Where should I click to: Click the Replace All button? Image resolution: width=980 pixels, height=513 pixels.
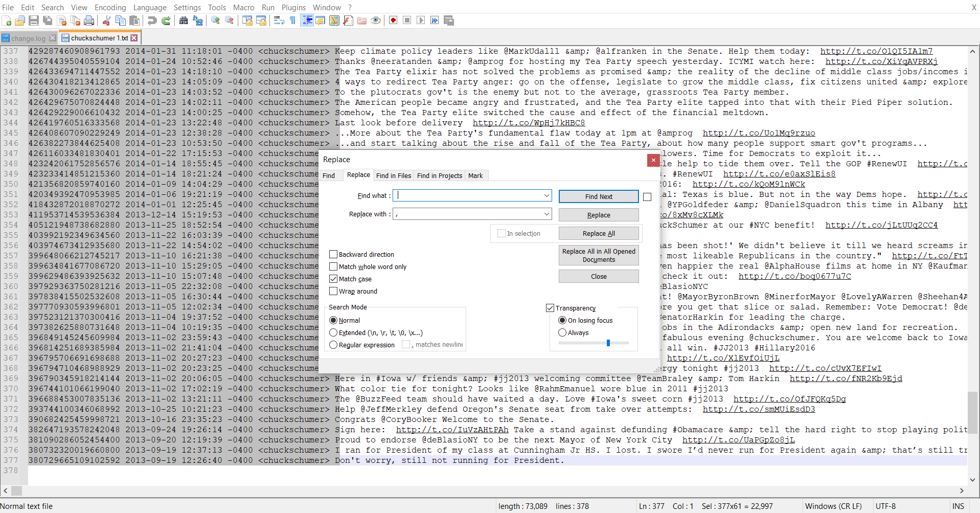pos(599,233)
